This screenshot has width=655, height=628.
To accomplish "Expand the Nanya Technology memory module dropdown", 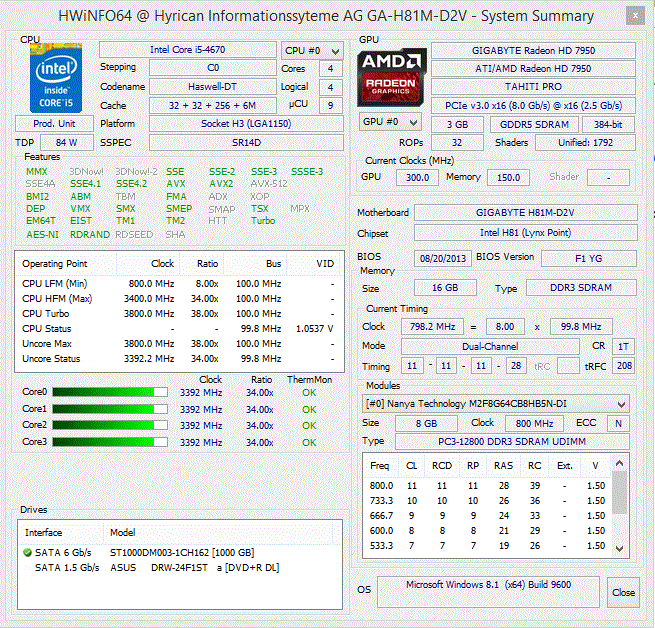I will 495,404.
